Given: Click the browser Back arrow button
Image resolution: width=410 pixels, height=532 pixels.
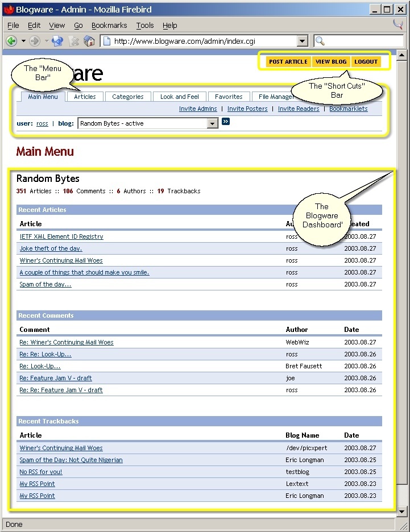Looking at the screenshot, I should tap(11, 41).
